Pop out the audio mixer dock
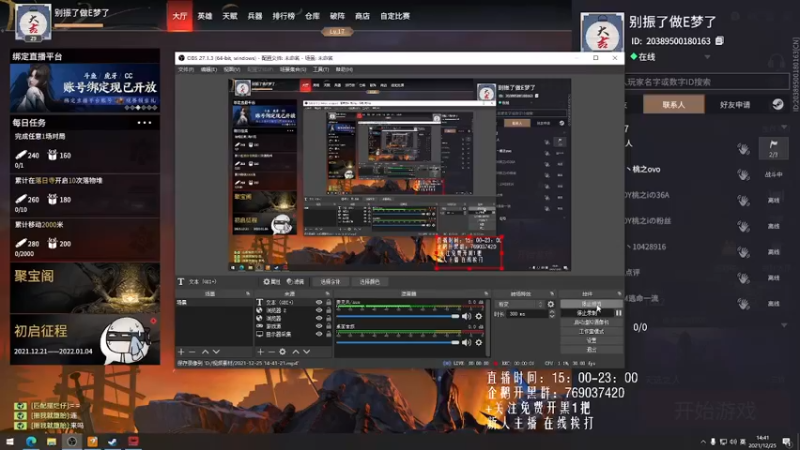800x450 pixels. pyautogui.click(x=486, y=294)
